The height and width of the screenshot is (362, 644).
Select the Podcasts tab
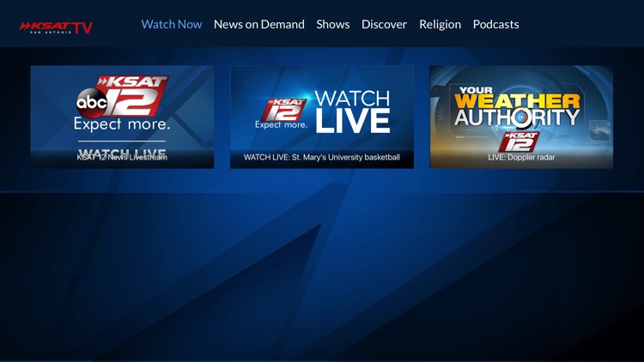[x=495, y=24]
